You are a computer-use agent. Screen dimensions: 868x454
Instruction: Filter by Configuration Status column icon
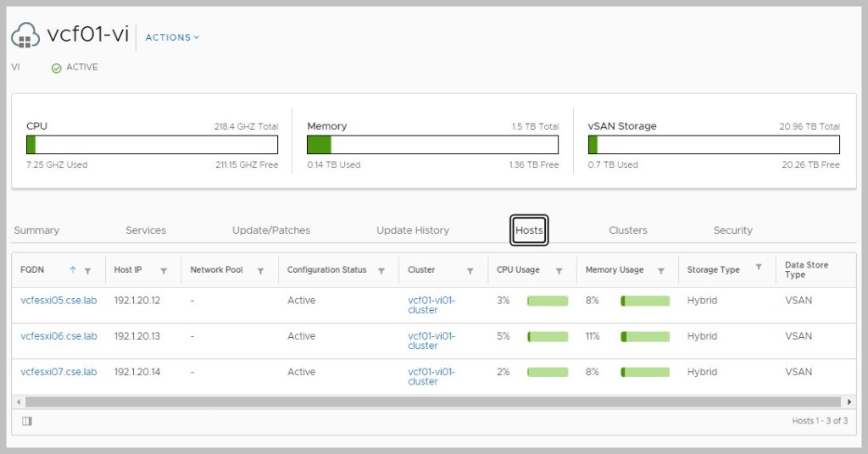[x=381, y=271]
